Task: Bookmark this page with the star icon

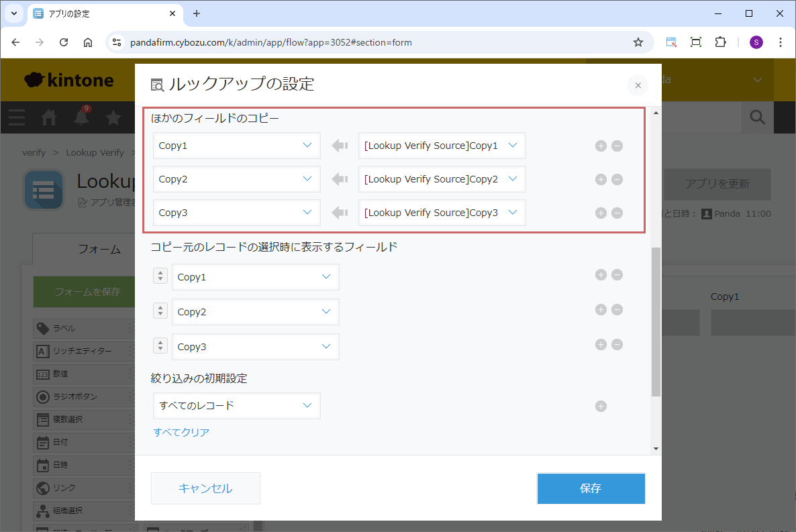Action: (x=638, y=42)
